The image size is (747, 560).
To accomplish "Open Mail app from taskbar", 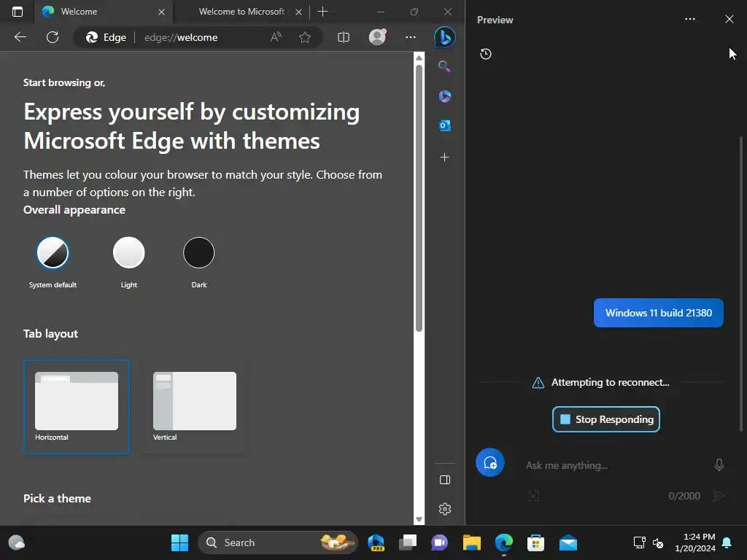I will [568, 542].
